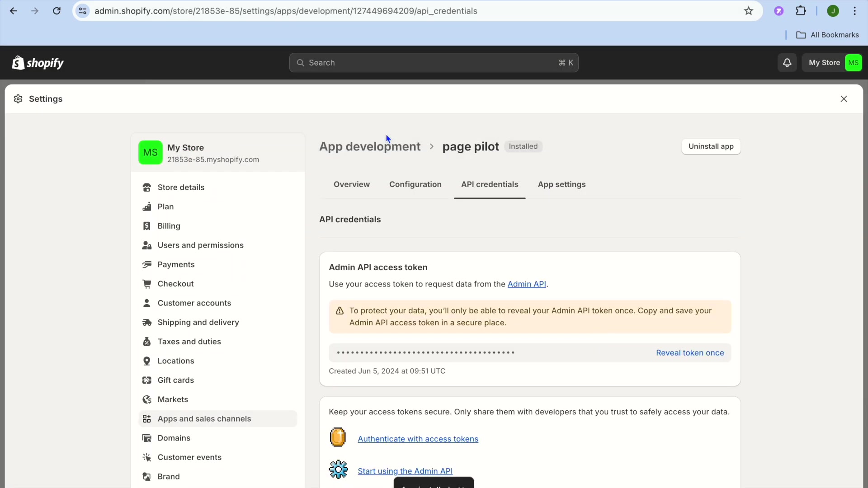This screenshot has width=868, height=488.
Task: Click the 'Admin API access token' heading
Action: [x=378, y=267]
